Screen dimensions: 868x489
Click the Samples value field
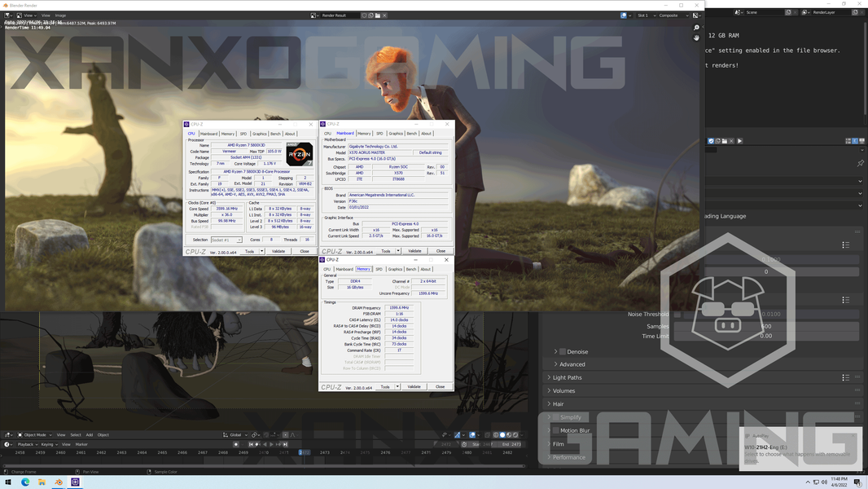[766, 326]
